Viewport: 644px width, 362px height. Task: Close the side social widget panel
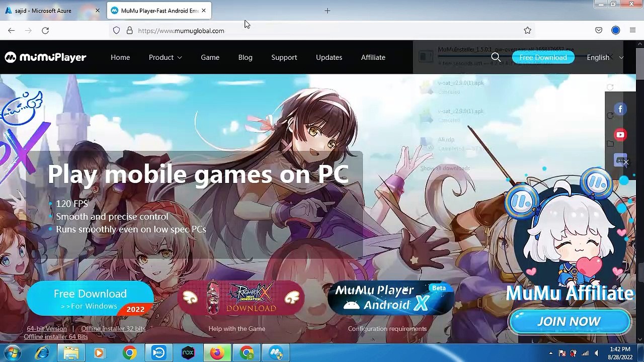[x=625, y=162]
